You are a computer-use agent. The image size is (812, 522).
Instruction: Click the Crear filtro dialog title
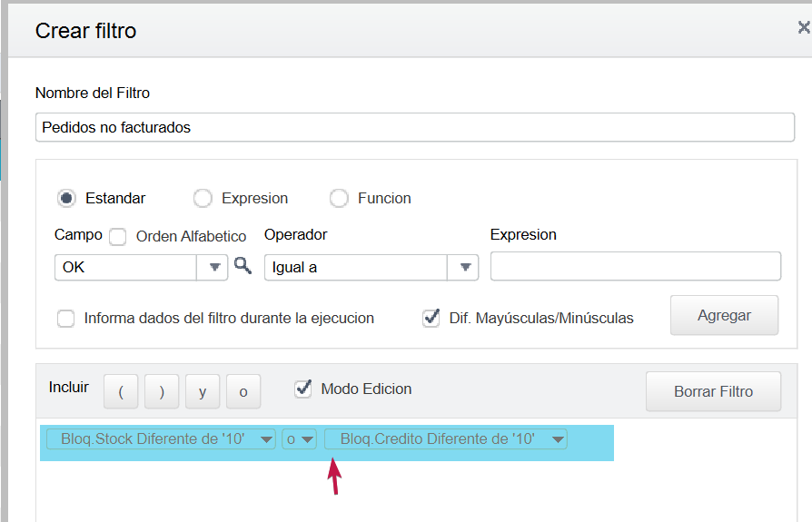85,31
